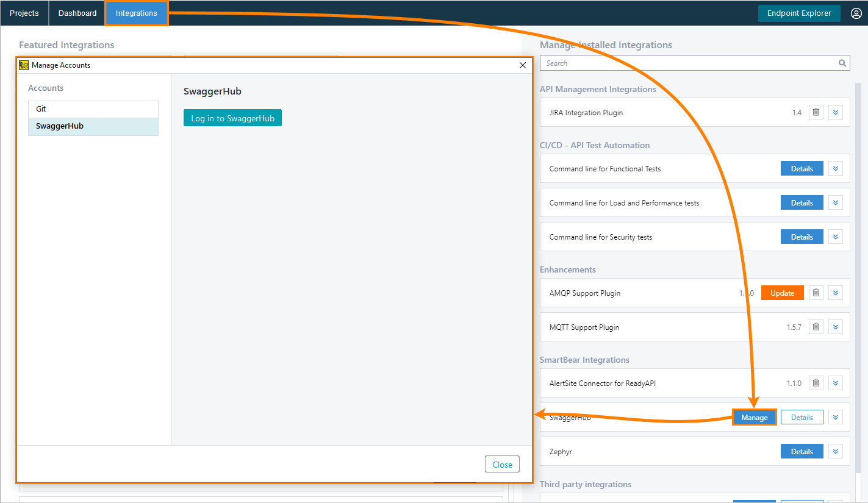The image size is (868, 503).
Task: Select SwaggerHub in the Accounts list
Action: (93, 126)
